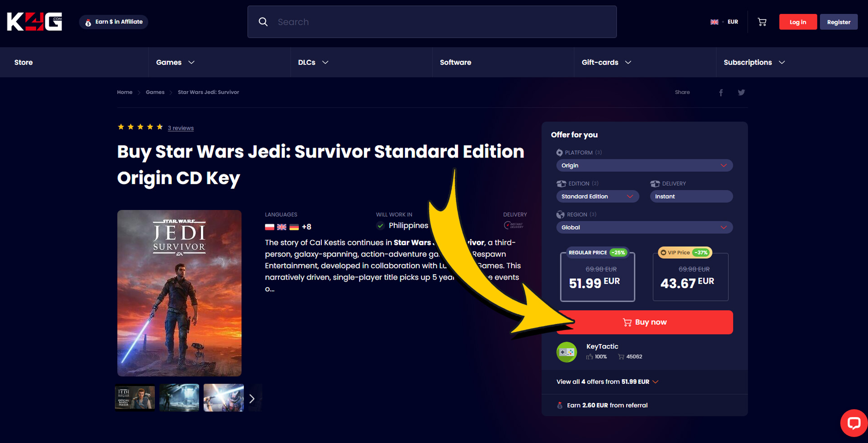The image size is (868, 443).
Task: Click the UK flag language selector
Action: (x=714, y=22)
